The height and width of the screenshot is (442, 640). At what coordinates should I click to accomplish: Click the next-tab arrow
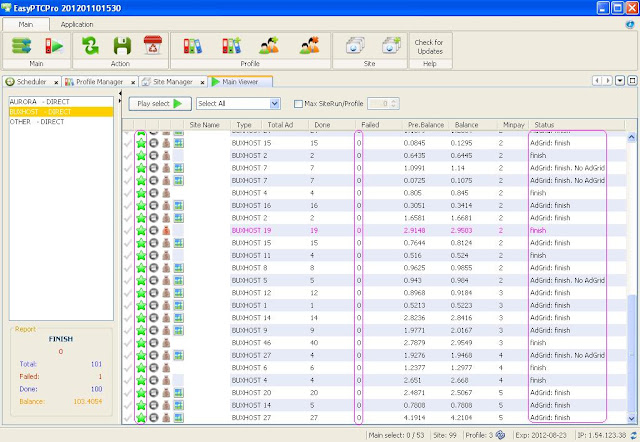(608, 81)
